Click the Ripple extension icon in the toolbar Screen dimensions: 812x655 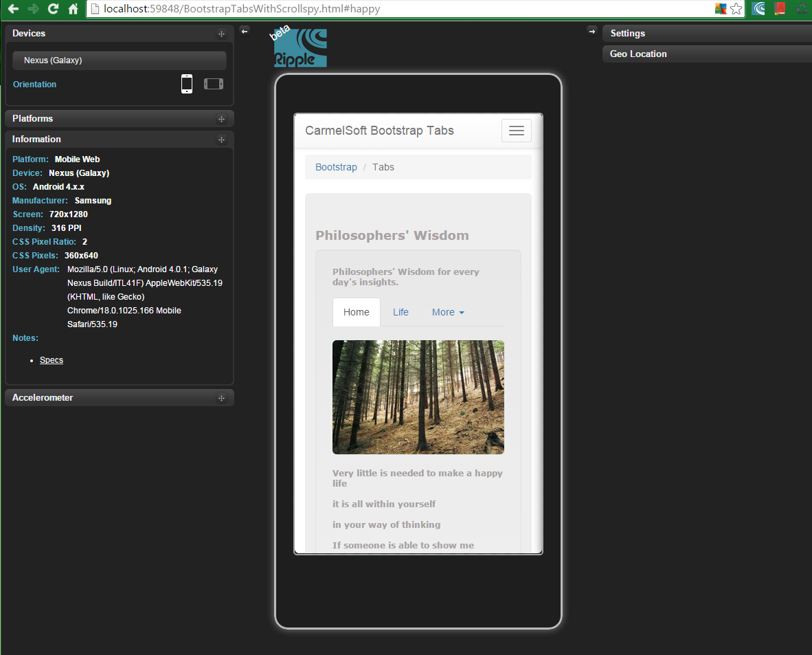(758, 8)
